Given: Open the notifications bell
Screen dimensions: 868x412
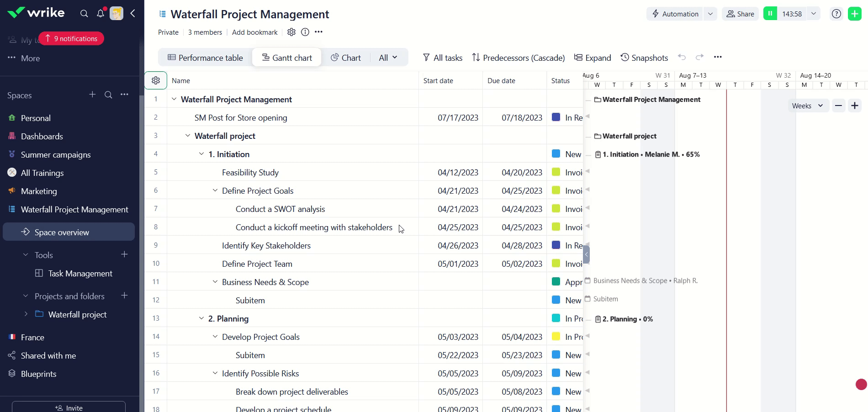Looking at the screenshot, I should click(x=101, y=14).
